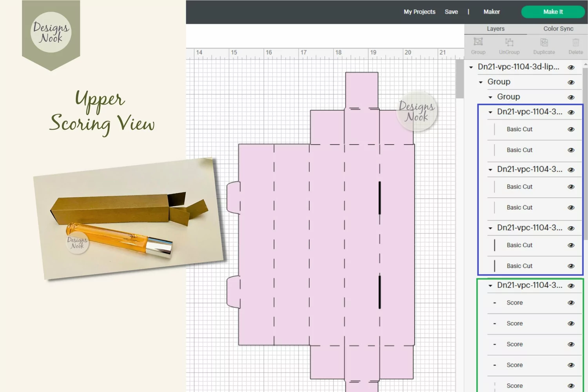The image size is (588, 392).
Task: Save the project
Action: [451, 12]
